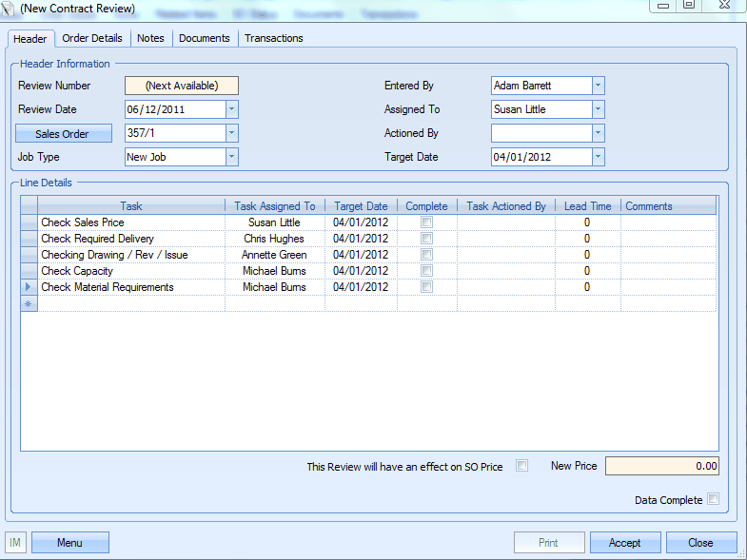
Task: Open the Target Date dropdown
Action: tap(598, 157)
